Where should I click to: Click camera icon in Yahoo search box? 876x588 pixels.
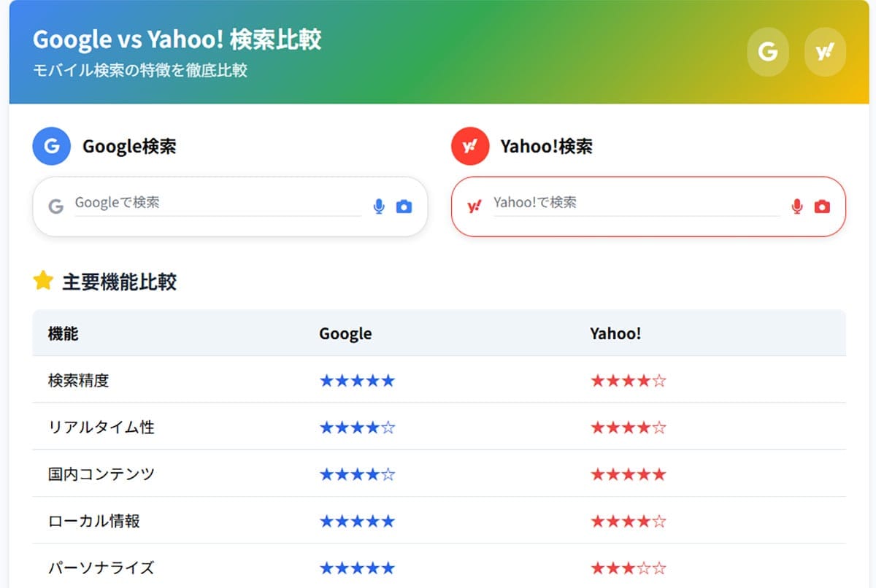point(822,206)
